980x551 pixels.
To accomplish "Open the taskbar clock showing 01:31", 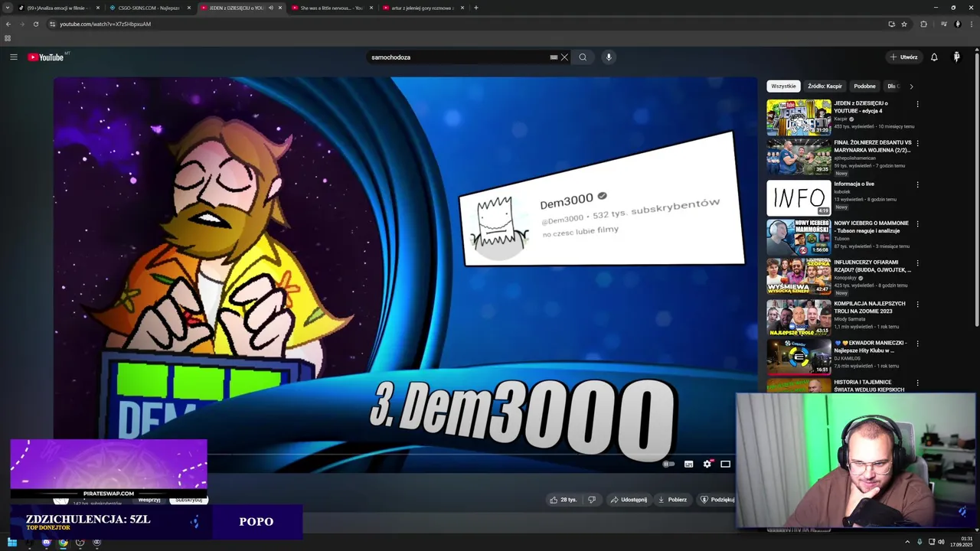I will [x=962, y=542].
